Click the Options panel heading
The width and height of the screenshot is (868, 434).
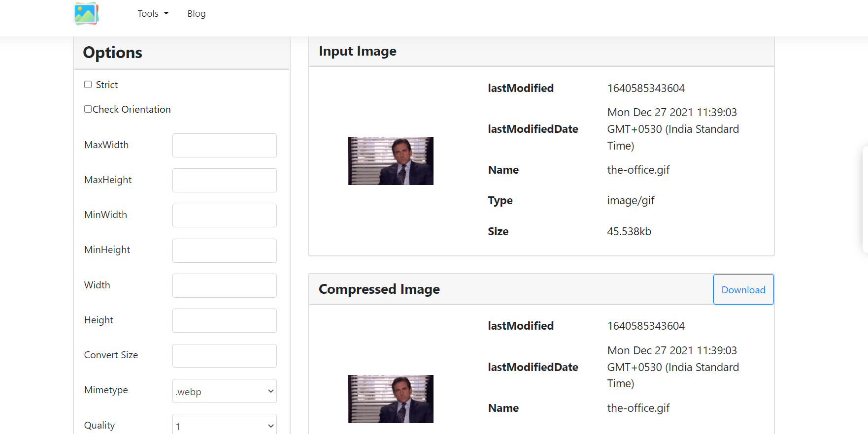[113, 53]
